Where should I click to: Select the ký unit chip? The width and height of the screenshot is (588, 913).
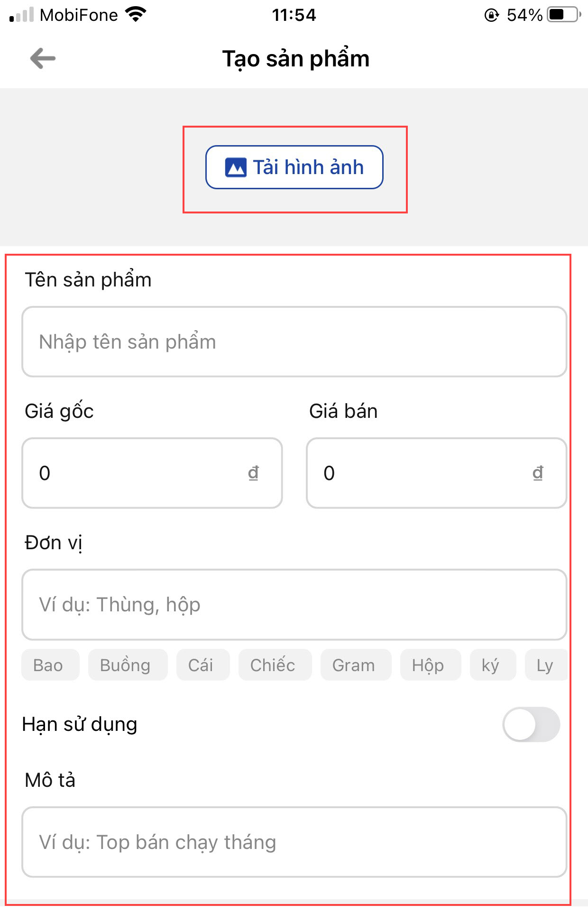pyautogui.click(x=491, y=665)
